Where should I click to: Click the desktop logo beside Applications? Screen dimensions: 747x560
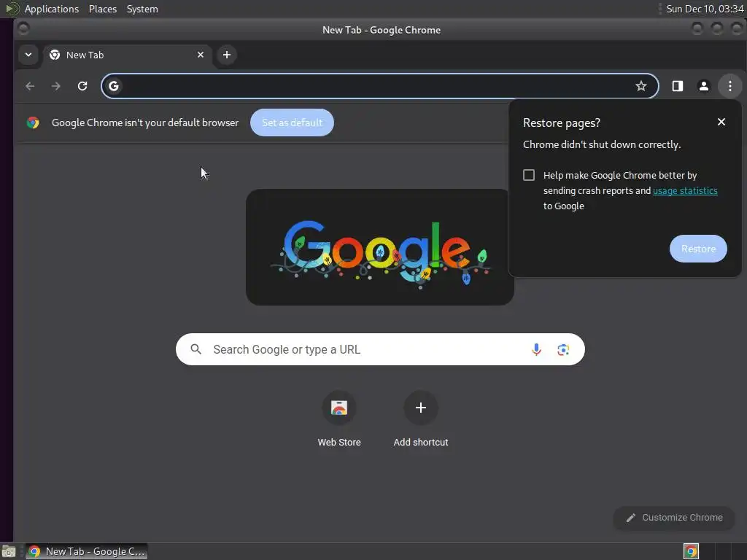[12, 9]
